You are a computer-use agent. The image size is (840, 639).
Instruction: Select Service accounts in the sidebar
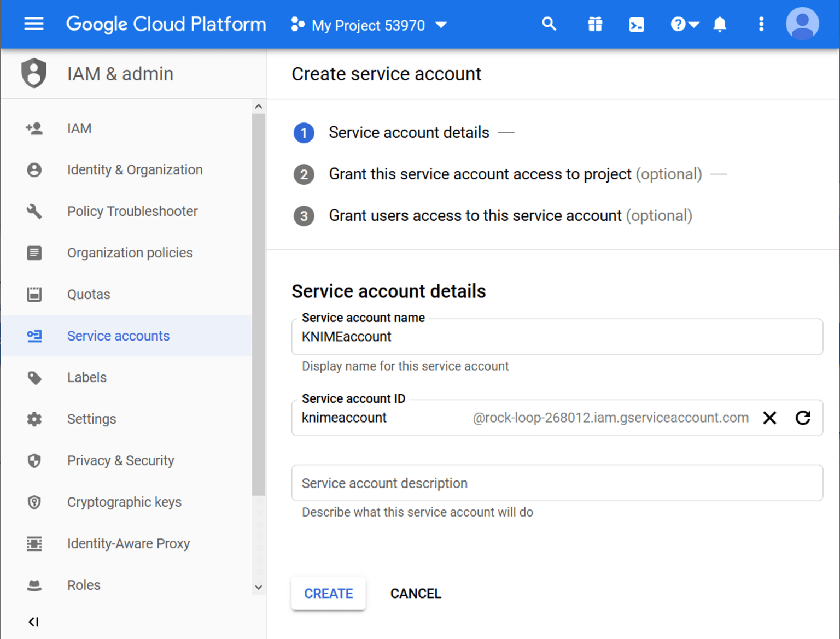(x=118, y=336)
